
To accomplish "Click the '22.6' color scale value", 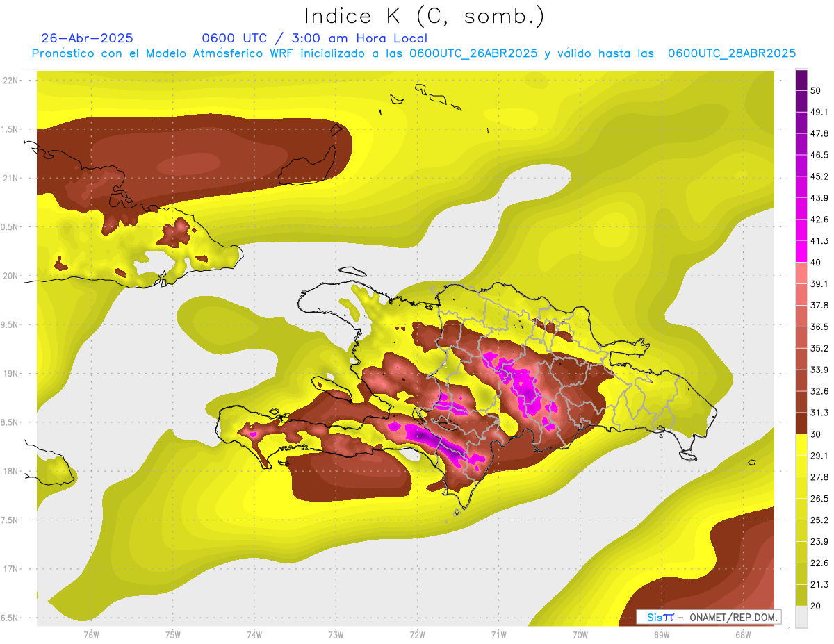I will (819, 563).
